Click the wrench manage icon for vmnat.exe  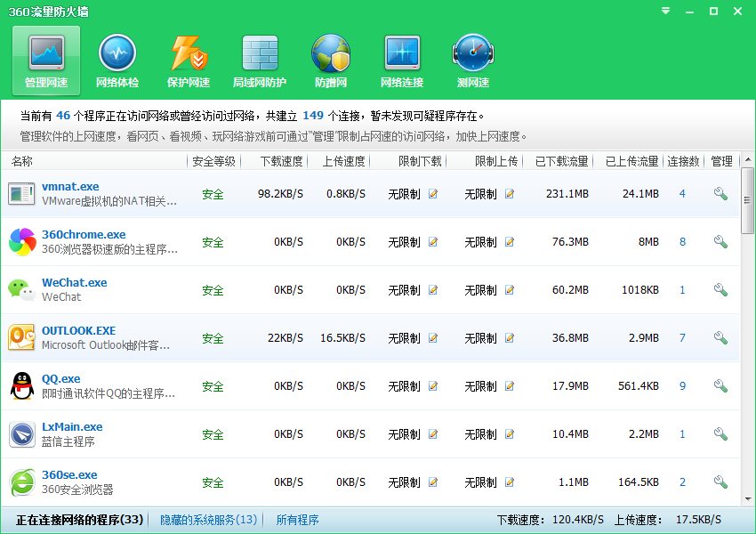(720, 194)
